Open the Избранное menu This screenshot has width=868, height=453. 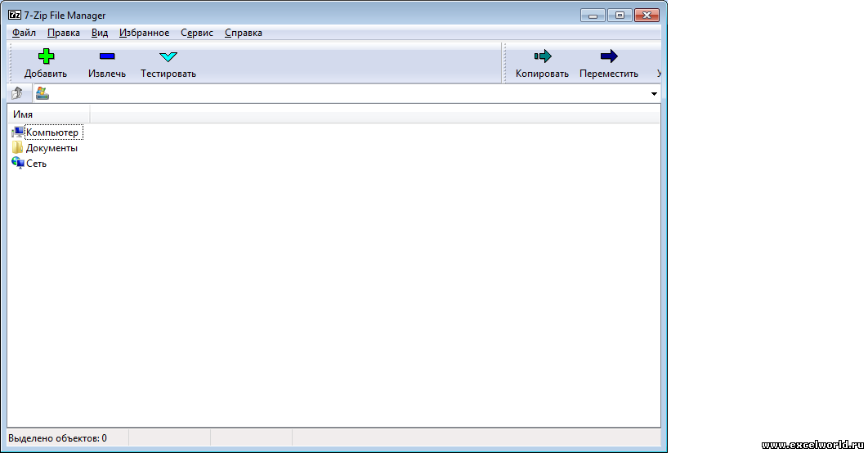click(144, 33)
